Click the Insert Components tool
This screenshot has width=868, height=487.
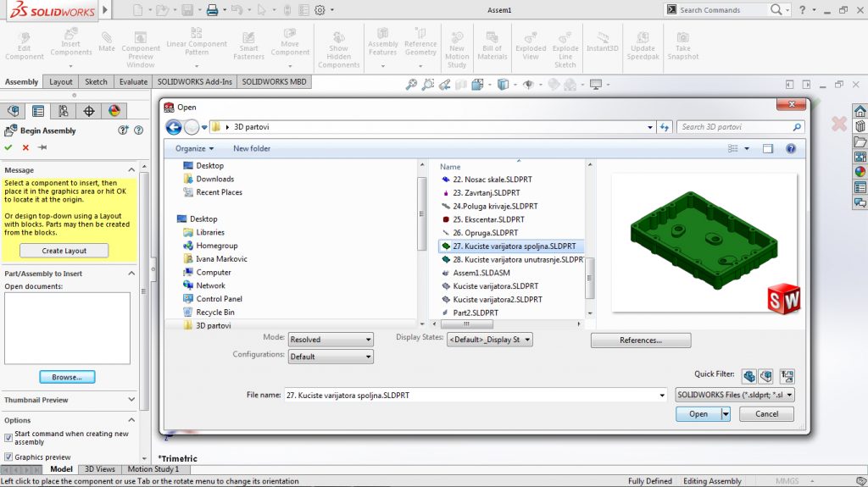coord(71,44)
